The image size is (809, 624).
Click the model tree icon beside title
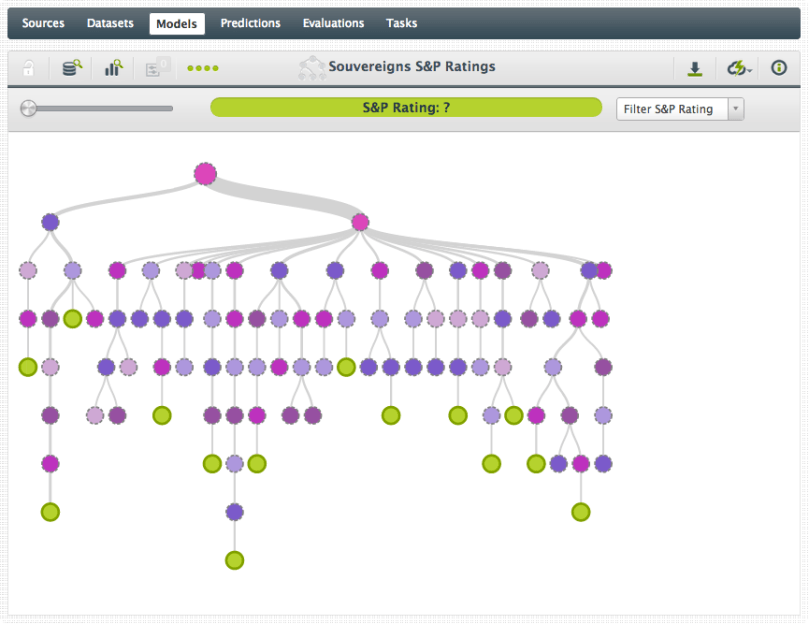point(312,68)
